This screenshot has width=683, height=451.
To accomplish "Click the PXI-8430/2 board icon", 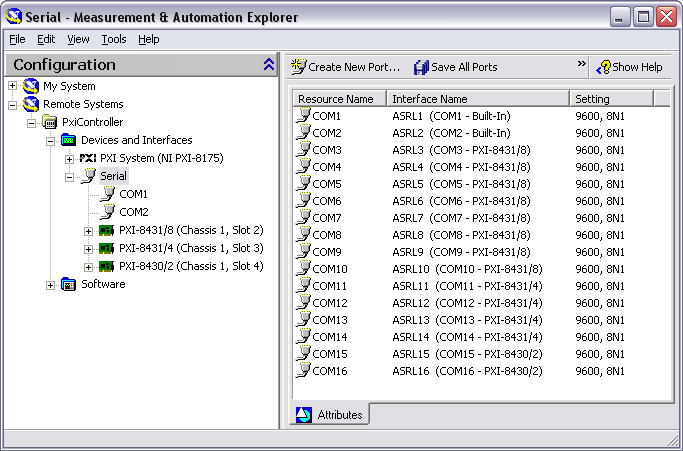I will 106,266.
